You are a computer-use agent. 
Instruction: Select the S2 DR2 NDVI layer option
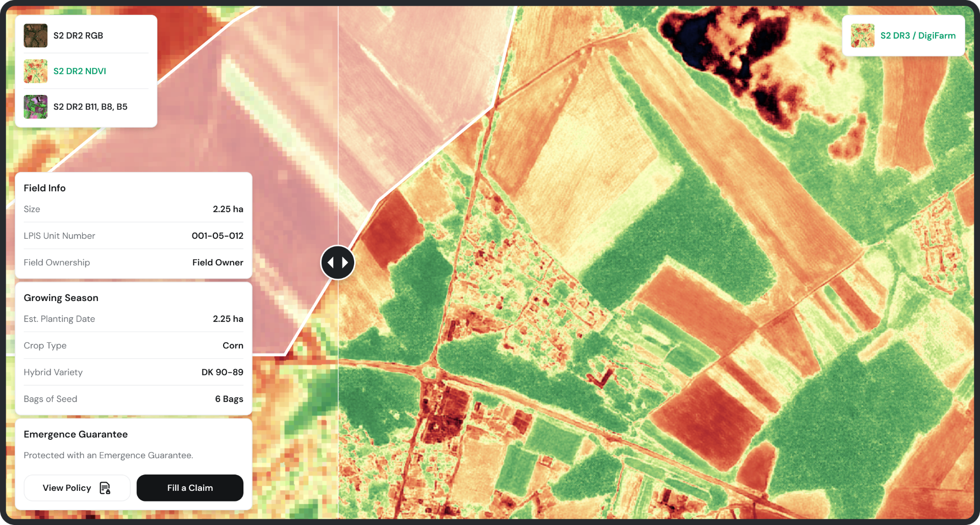coord(86,71)
